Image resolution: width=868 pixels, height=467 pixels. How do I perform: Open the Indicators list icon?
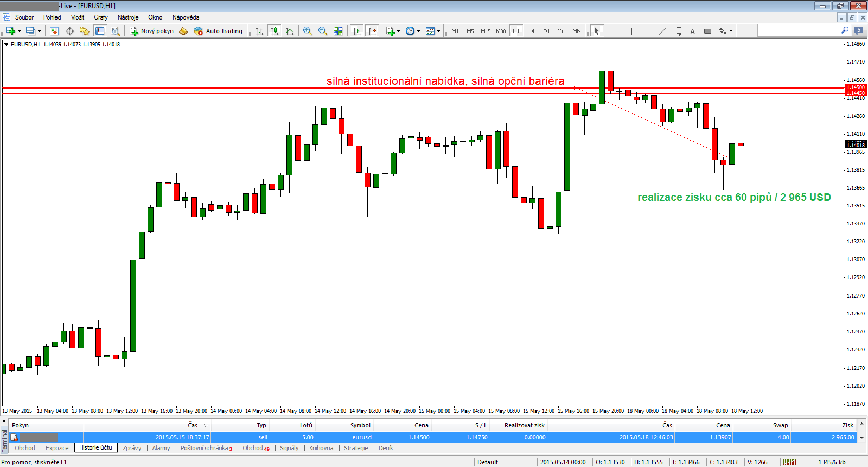click(x=391, y=31)
